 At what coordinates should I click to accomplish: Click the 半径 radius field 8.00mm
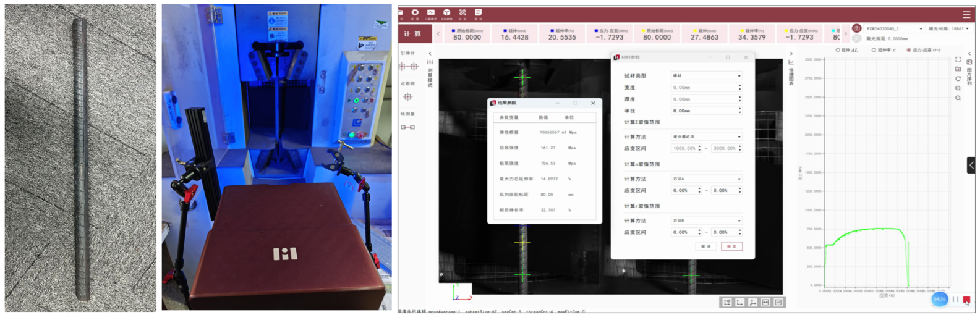pyautogui.click(x=706, y=111)
